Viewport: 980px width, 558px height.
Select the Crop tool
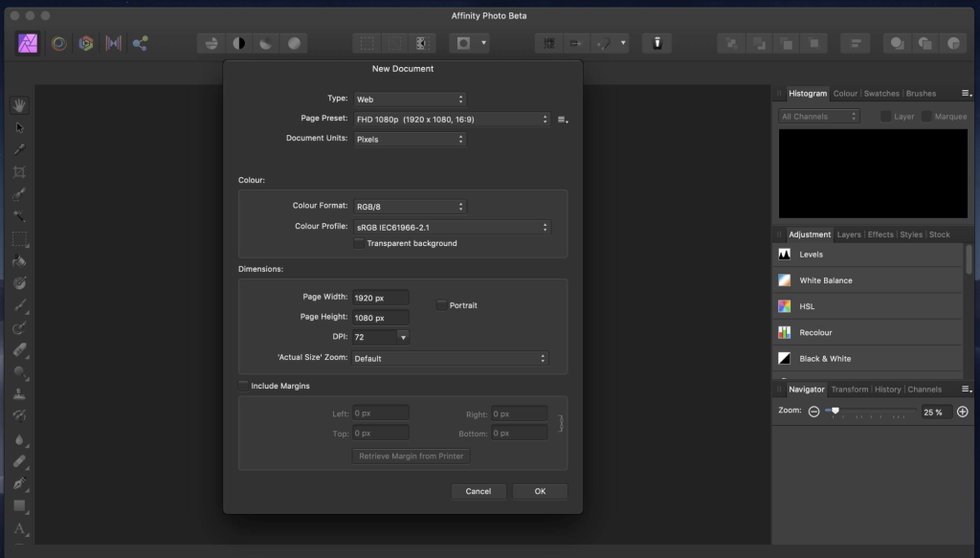tap(19, 172)
